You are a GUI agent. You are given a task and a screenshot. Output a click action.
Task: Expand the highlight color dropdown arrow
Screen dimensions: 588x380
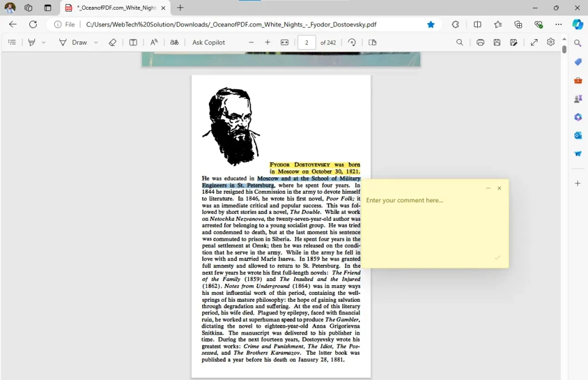[44, 43]
